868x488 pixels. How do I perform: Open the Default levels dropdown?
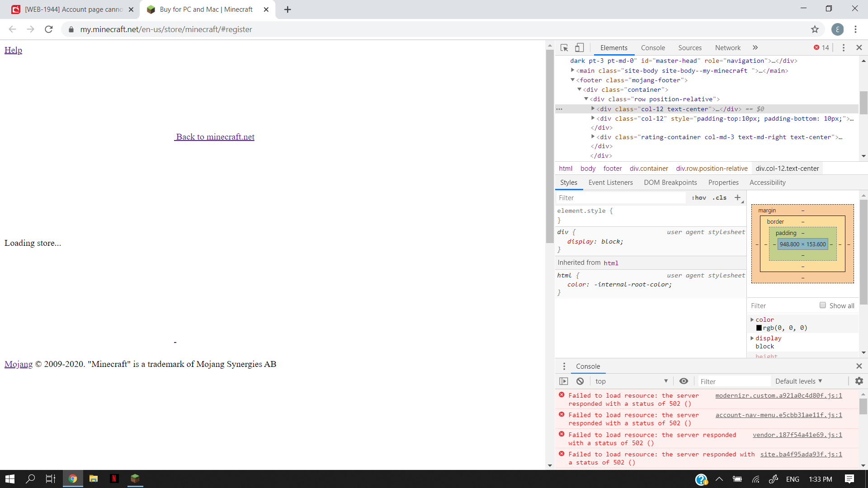[798, 381]
